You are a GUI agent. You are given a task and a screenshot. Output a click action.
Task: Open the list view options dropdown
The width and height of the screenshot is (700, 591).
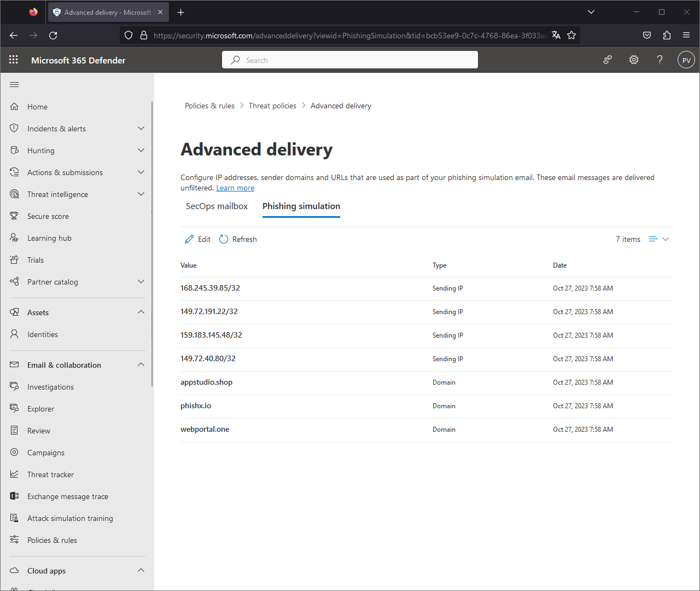[659, 239]
